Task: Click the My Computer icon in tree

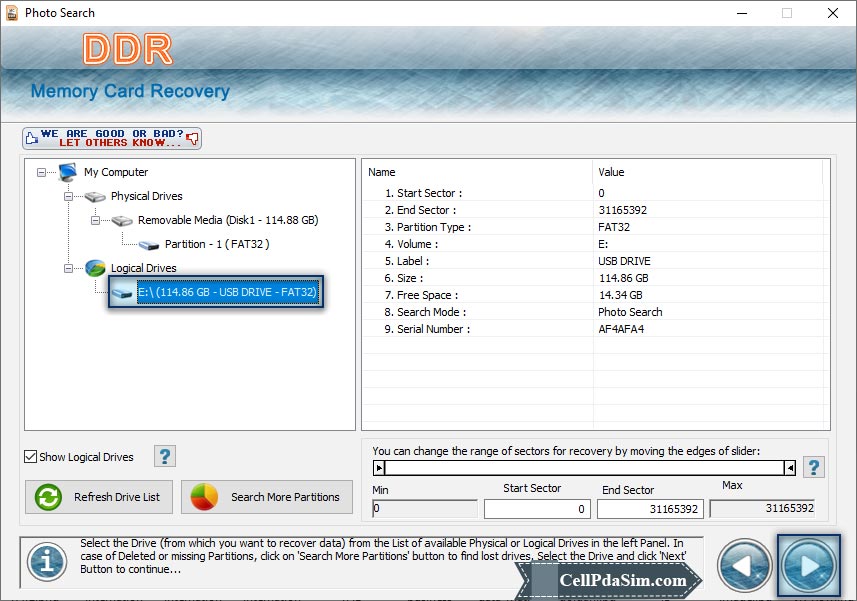Action: click(68, 172)
